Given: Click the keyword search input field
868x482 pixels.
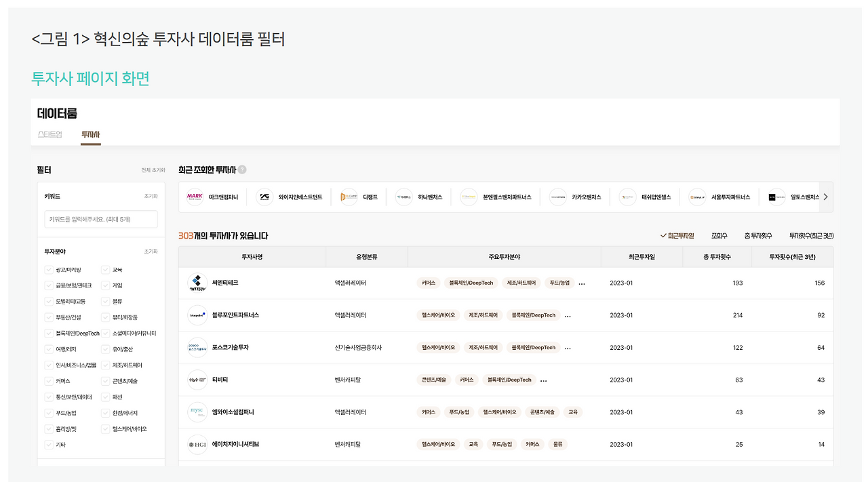Looking at the screenshot, I should click(101, 219).
